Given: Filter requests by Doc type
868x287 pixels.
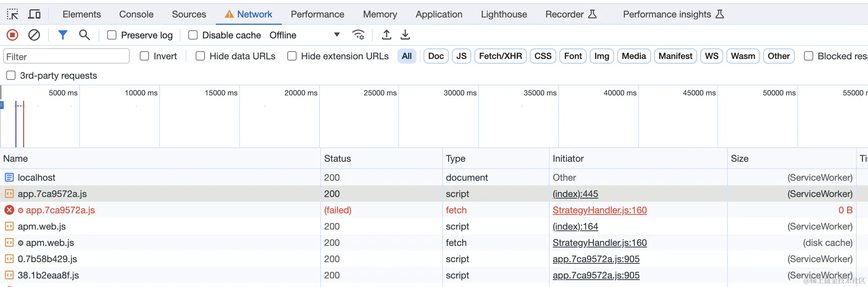Looking at the screenshot, I should [436, 56].
